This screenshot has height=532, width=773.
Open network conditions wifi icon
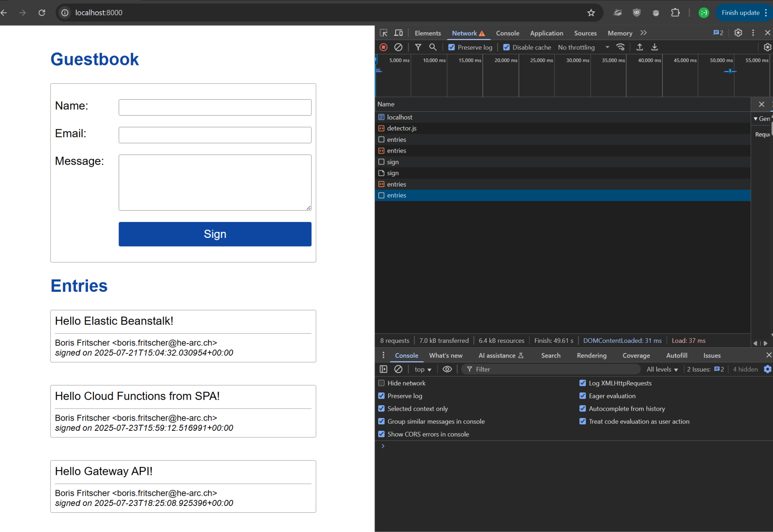620,47
